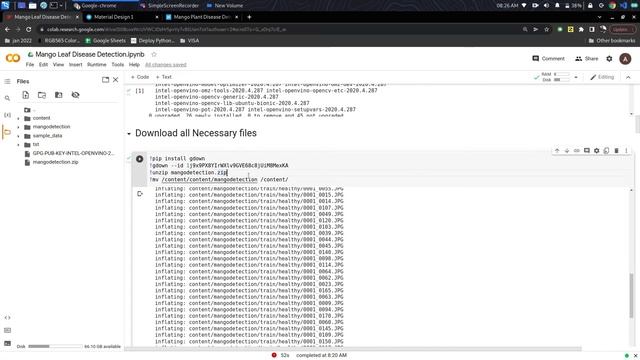This screenshot has height=360, width=640.
Task: Delete the current cell
Action: pos(616,151)
